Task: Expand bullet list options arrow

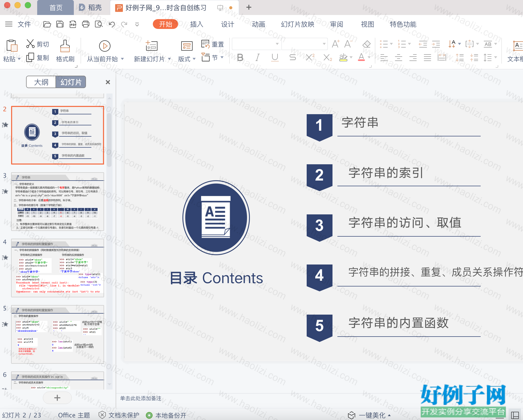Action: click(x=391, y=44)
